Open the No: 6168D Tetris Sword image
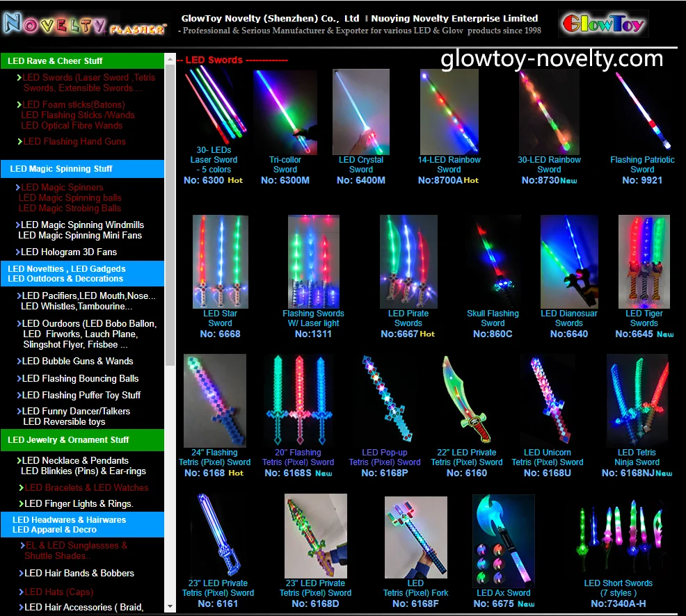The width and height of the screenshot is (686, 616). click(x=315, y=536)
